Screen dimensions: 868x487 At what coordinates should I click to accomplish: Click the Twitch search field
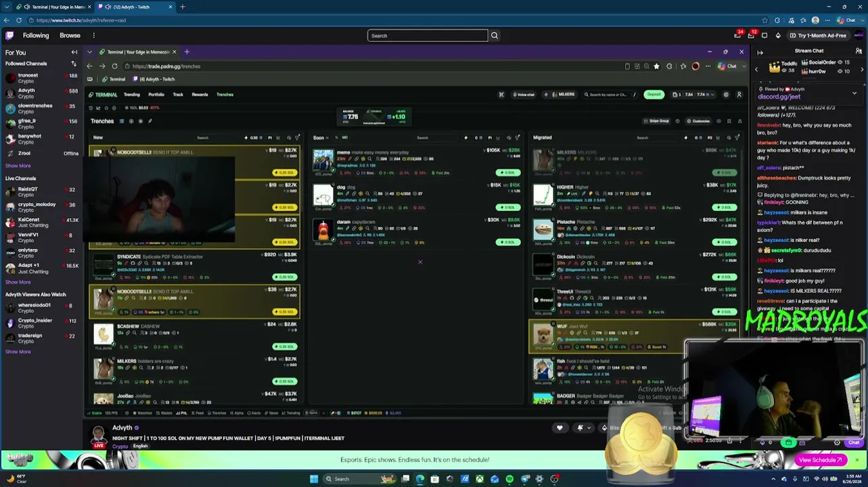(x=428, y=36)
